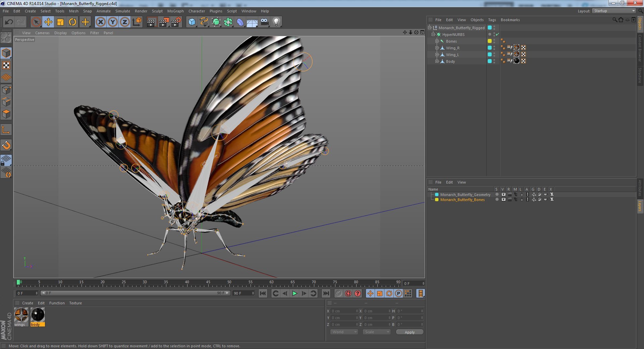Open the Spline pen tool icon
The image size is (644, 349).
tap(204, 22)
